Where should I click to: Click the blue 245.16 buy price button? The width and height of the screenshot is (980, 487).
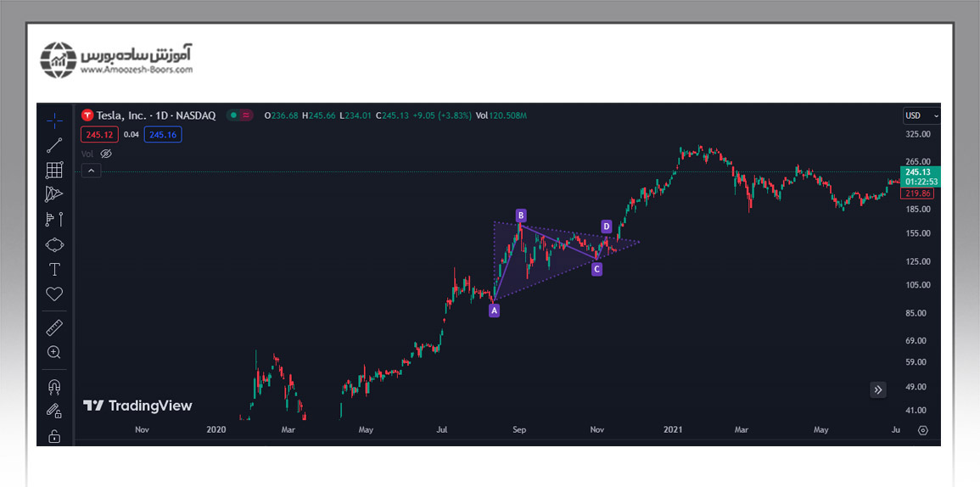point(162,134)
